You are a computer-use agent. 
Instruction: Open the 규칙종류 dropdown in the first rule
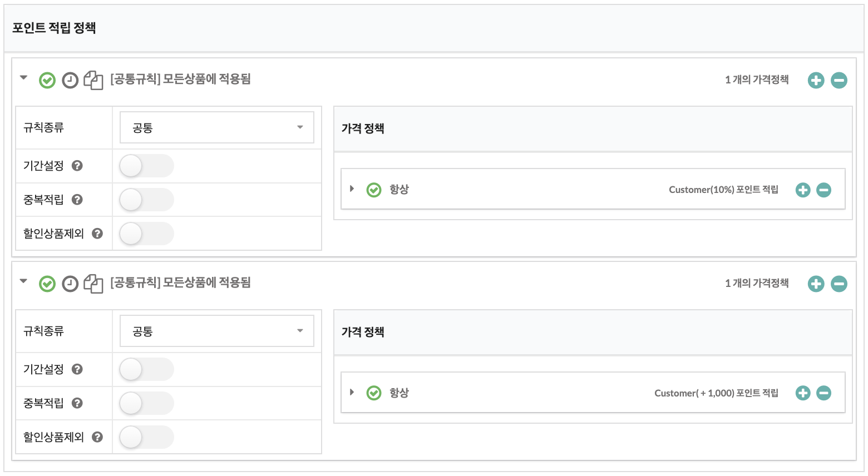click(217, 127)
